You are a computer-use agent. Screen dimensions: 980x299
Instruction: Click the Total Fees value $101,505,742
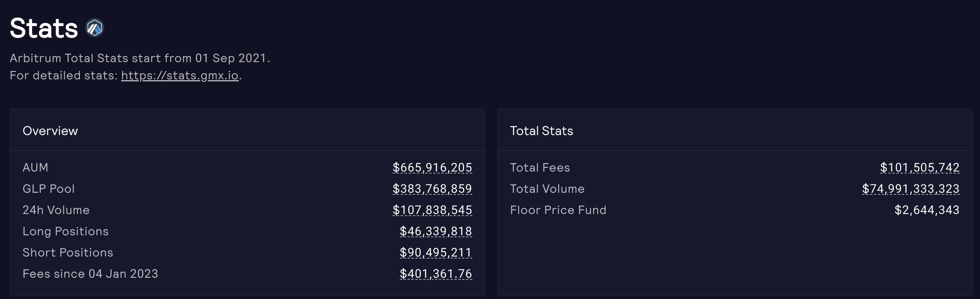coord(919,168)
